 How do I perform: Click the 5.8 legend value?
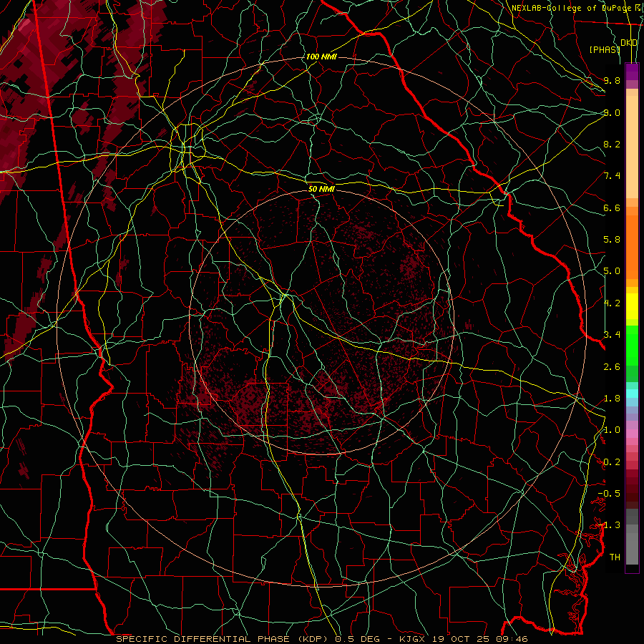612,240
